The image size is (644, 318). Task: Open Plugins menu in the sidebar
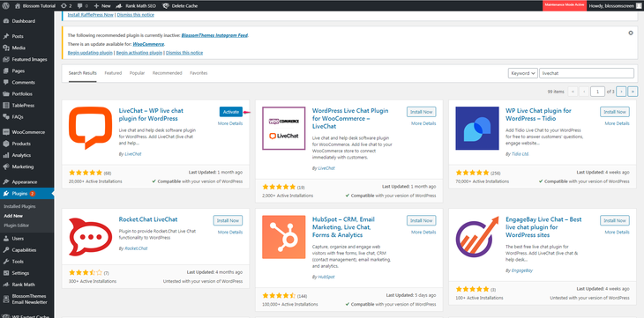pyautogui.click(x=26, y=193)
